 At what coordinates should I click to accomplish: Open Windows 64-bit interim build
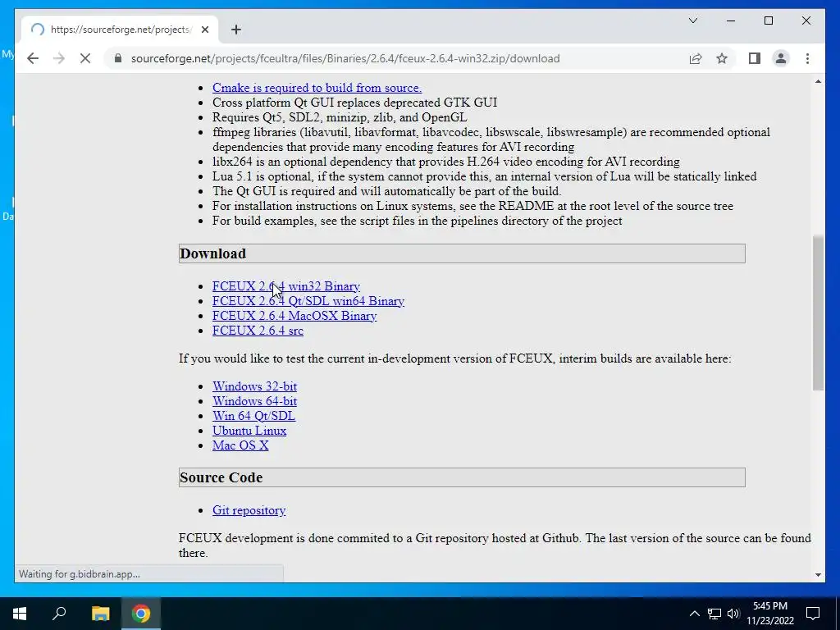coord(254,401)
